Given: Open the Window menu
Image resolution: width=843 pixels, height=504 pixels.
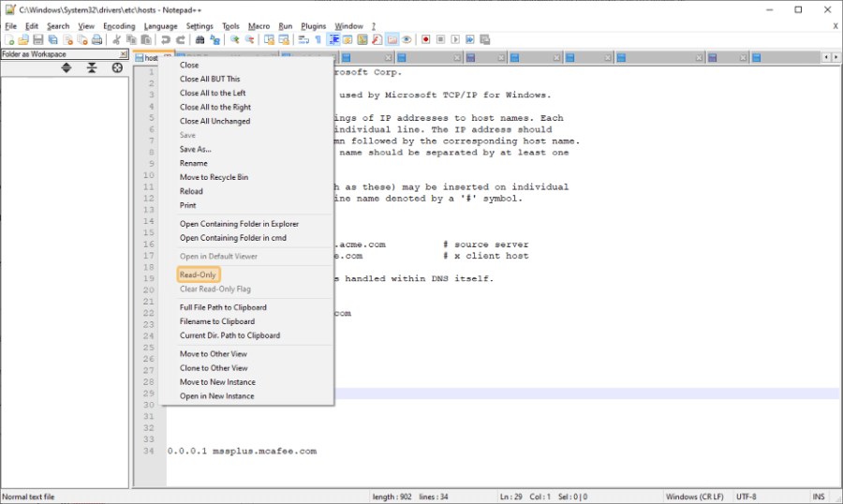Looking at the screenshot, I should [x=349, y=26].
